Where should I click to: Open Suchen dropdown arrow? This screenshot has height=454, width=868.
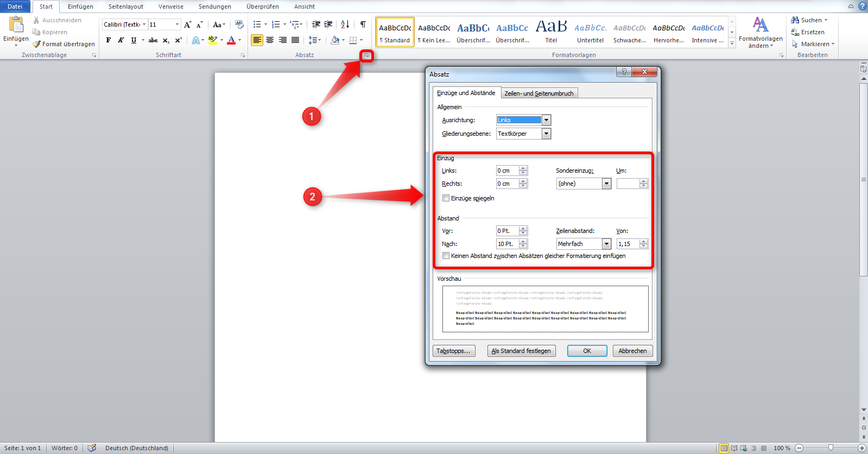coord(826,20)
